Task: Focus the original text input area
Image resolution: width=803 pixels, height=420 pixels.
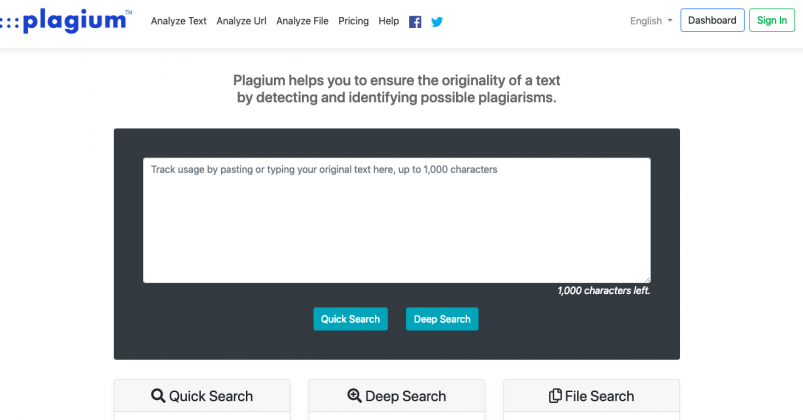Action: point(397,220)
